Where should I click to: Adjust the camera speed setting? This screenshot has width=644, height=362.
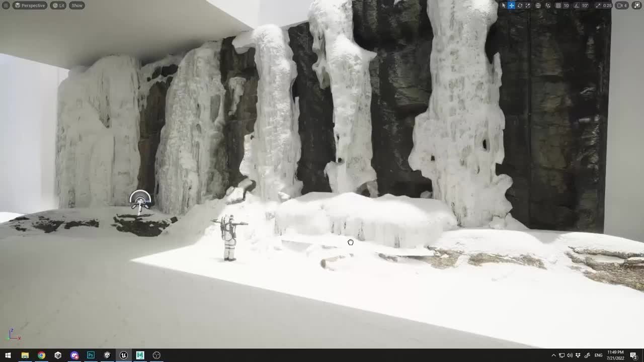coord(622,6)
